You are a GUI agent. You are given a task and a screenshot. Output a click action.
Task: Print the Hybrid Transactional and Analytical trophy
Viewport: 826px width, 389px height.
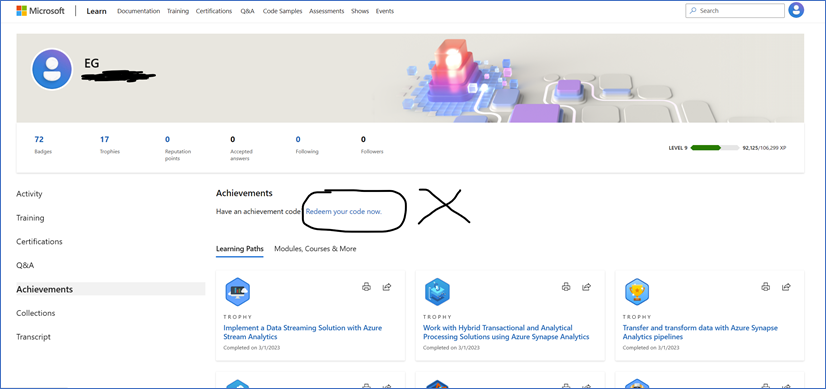(x=566, y=287)
